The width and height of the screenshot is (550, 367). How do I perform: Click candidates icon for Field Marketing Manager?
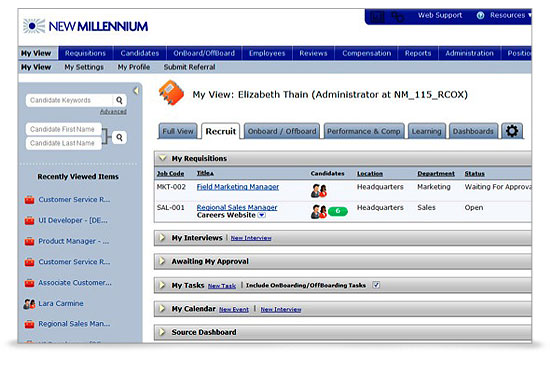(x=318, y=191)
